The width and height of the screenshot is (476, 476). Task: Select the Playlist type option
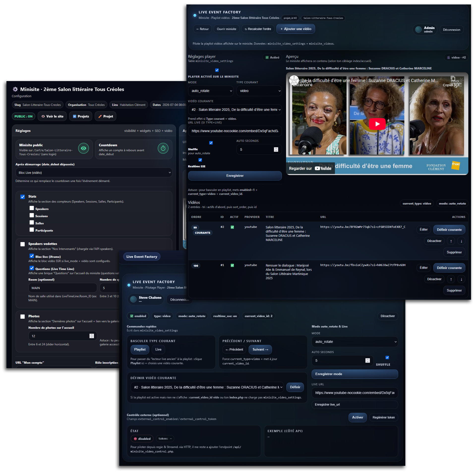[140, 349]
